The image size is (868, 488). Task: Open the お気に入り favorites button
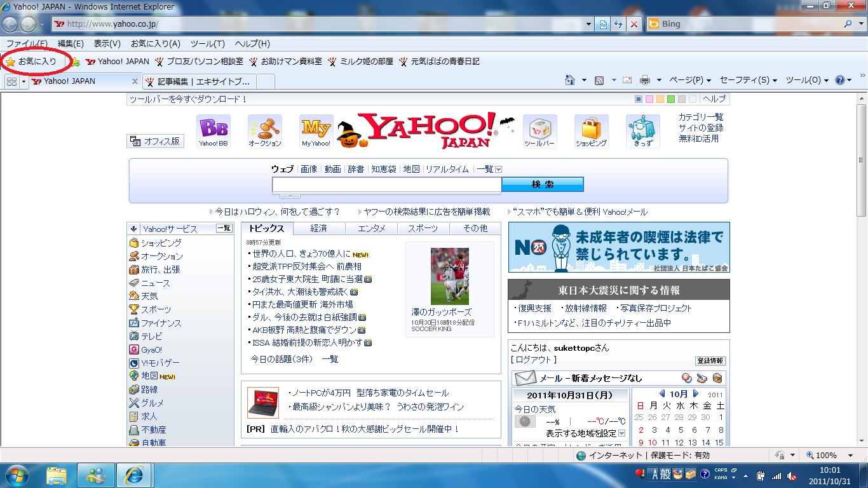[x=31, y=62]
